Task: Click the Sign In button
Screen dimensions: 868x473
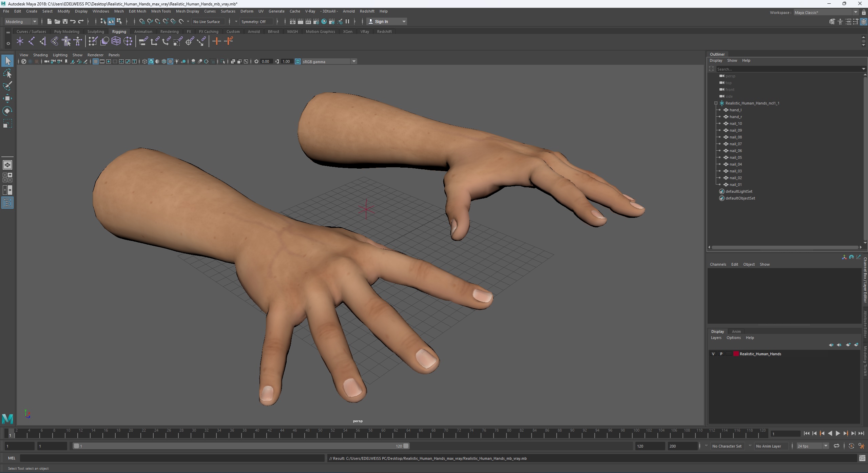Action: point(382,21)
